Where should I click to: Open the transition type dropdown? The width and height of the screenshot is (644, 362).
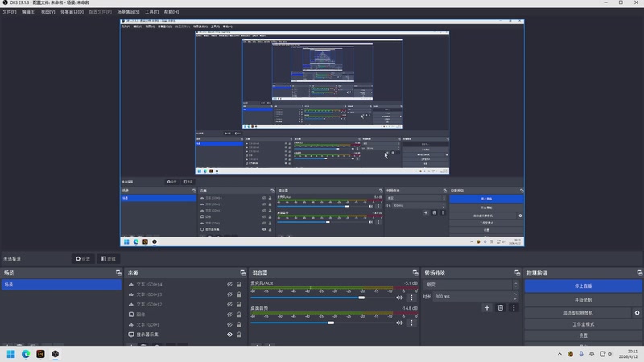[471, 285]
